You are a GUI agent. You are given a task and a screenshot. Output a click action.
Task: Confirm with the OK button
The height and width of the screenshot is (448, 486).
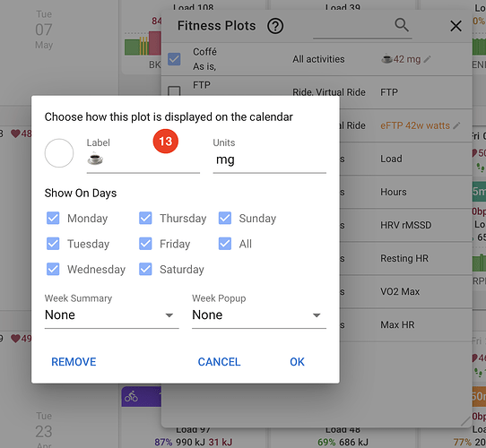(297, 362)
